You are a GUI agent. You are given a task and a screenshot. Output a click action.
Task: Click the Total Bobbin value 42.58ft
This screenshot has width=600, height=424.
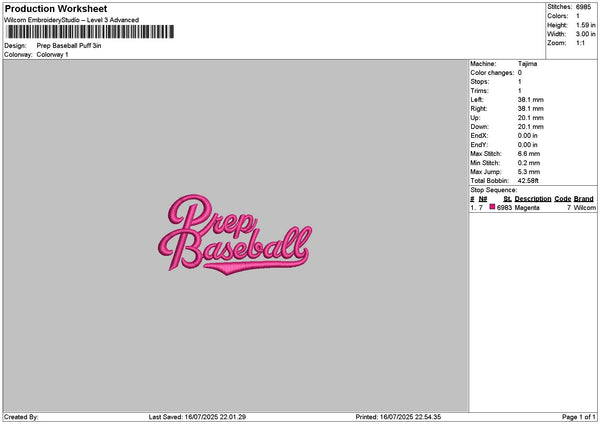tap(528, 181)
